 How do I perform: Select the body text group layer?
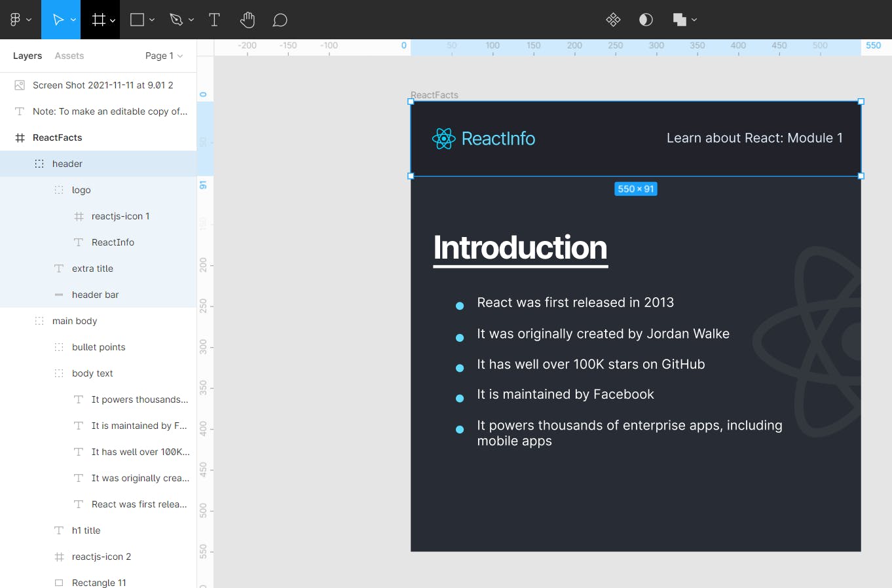tap(98, 373)
